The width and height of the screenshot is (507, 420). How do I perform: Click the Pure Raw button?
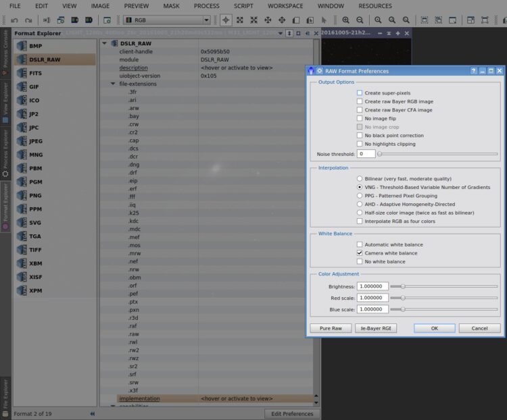click(x=331, y=328)
